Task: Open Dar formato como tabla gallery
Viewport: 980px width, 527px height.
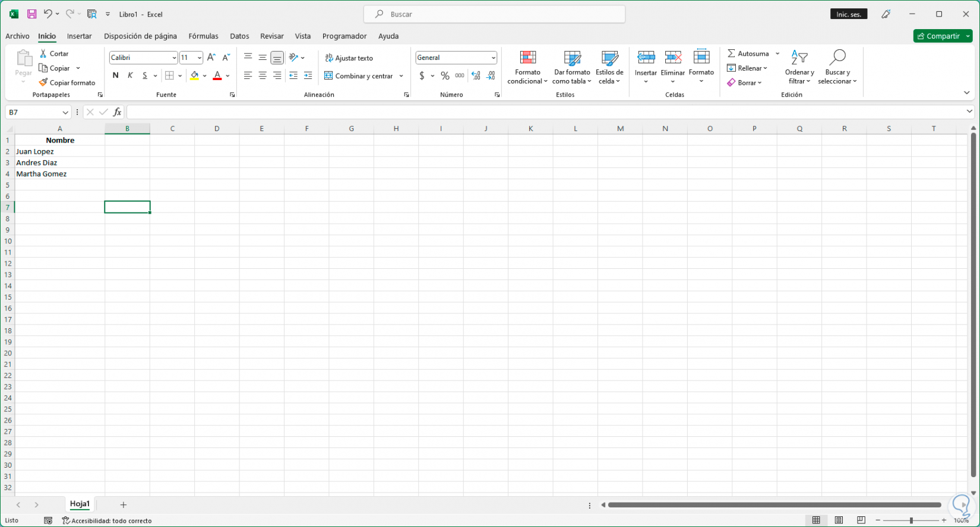Action: 572,67
